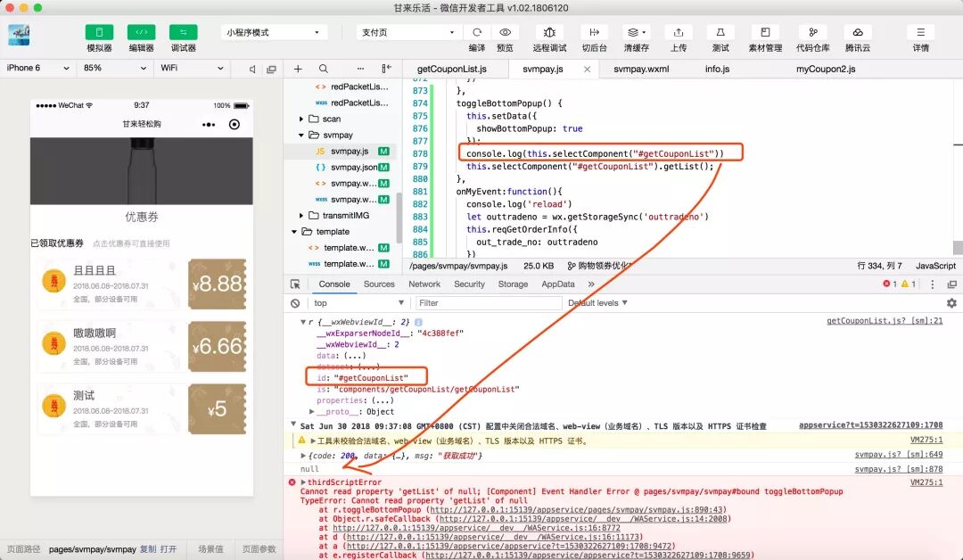Click the clear console icon
Image resolution: width=963 pixels, height=560 pixels.
tap(295, 303)
